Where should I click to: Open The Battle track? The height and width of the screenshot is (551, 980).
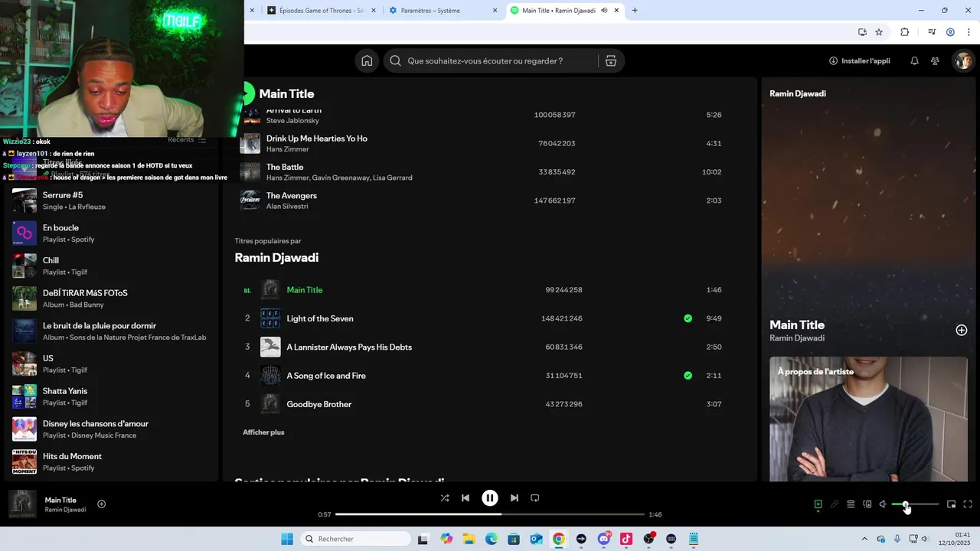pyautogui.click(x=285, y=167)
